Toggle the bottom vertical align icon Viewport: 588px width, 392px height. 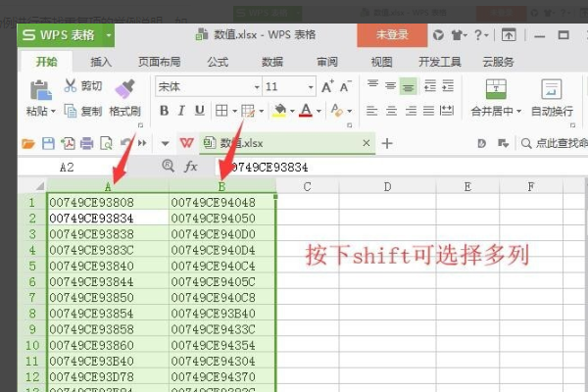click(408, 86)
